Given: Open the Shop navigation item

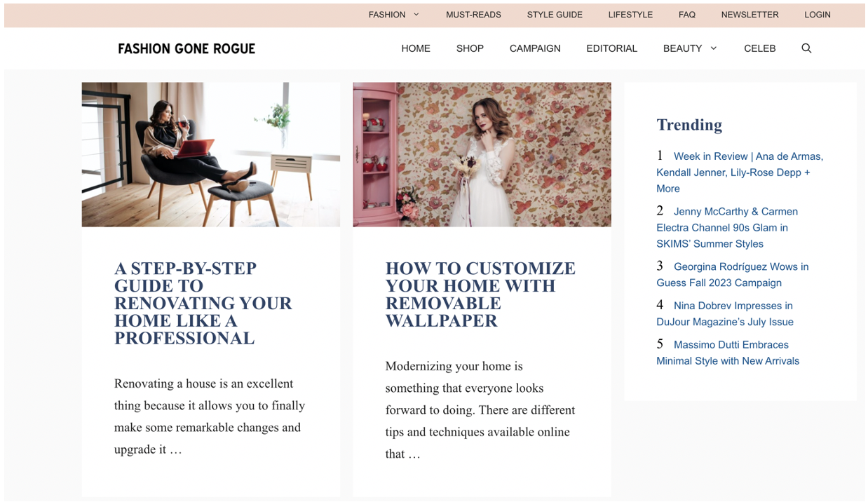Looking at the screenshot, I should pyautogui.click(x=470, y=48).
